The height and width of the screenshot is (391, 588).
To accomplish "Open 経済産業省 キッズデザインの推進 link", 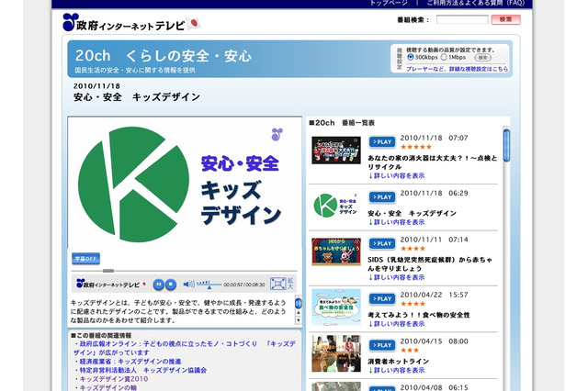I will coord(130,362).
